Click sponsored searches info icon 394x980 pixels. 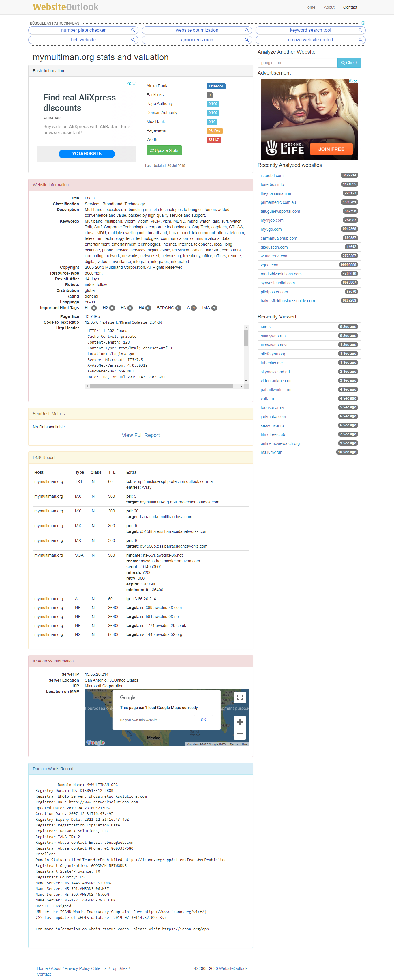[x=363, y=23]
